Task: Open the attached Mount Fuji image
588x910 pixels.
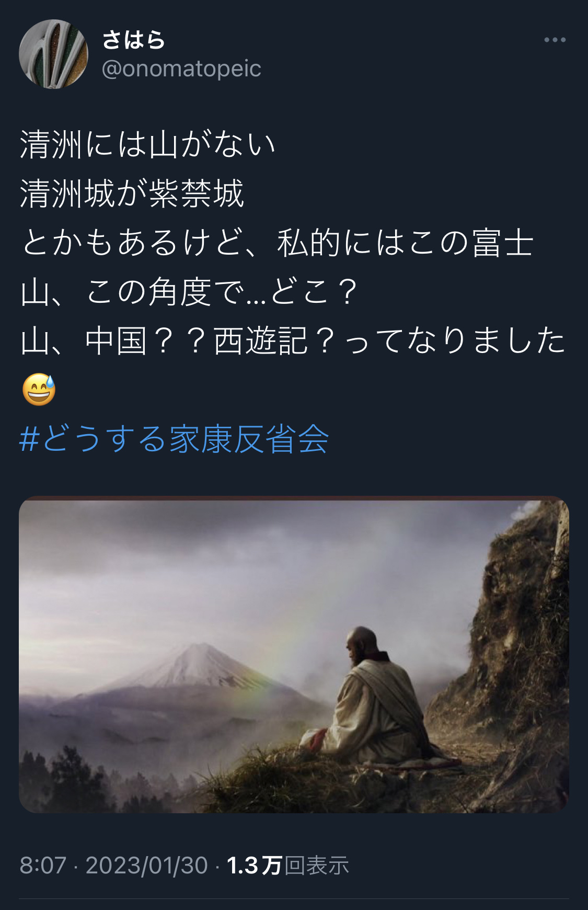Action: (x=294, y=654)
